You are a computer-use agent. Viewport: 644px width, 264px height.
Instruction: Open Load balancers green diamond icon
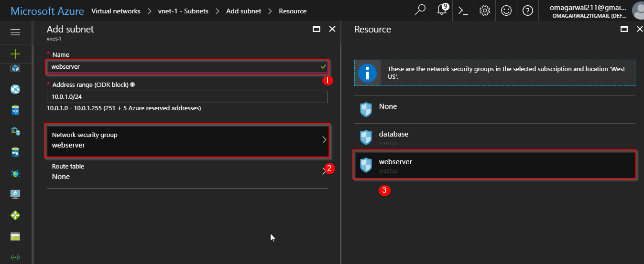pos(15,215)
